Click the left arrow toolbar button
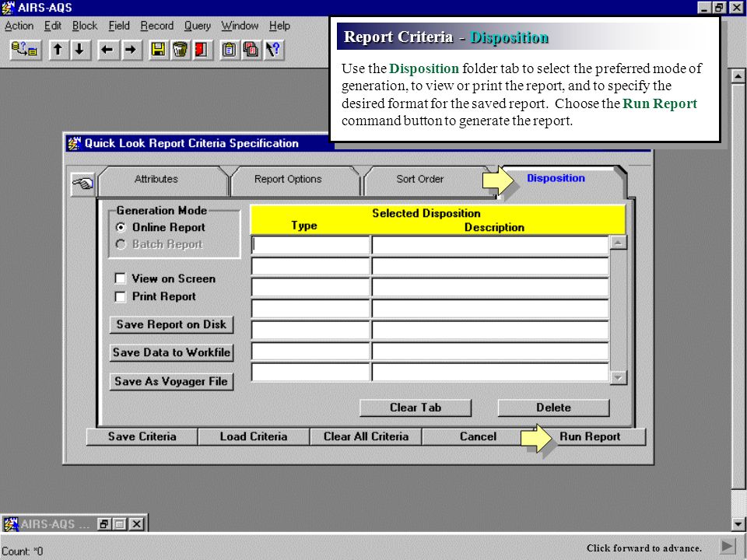Image resolution: width=747 pixels, height=560 pixels. pyautogui.click(x=107, y=50)
